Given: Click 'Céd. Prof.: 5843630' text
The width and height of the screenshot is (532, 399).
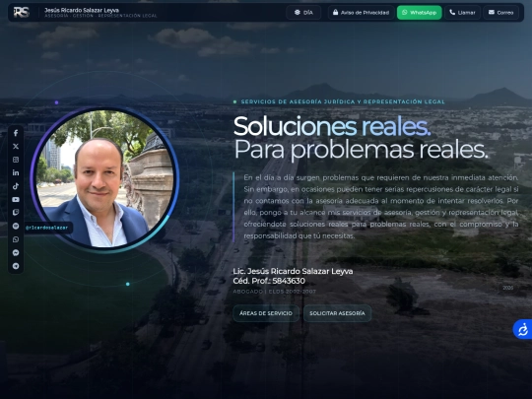Looking at the screenshot, I should point(269,281).
